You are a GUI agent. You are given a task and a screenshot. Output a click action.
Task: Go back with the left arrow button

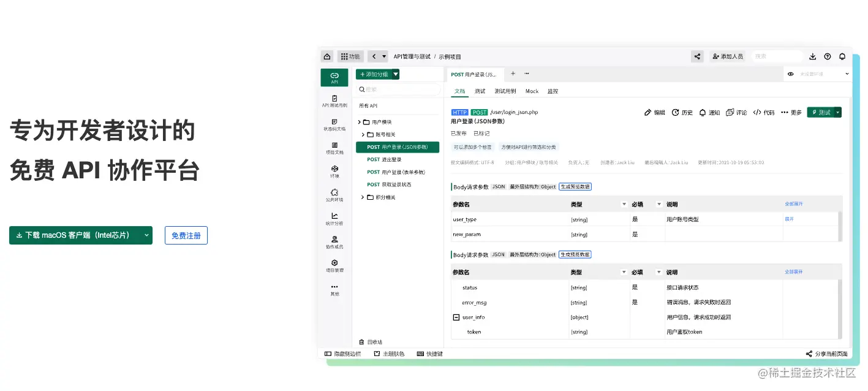pyautogui.click(x=374, y=56)
